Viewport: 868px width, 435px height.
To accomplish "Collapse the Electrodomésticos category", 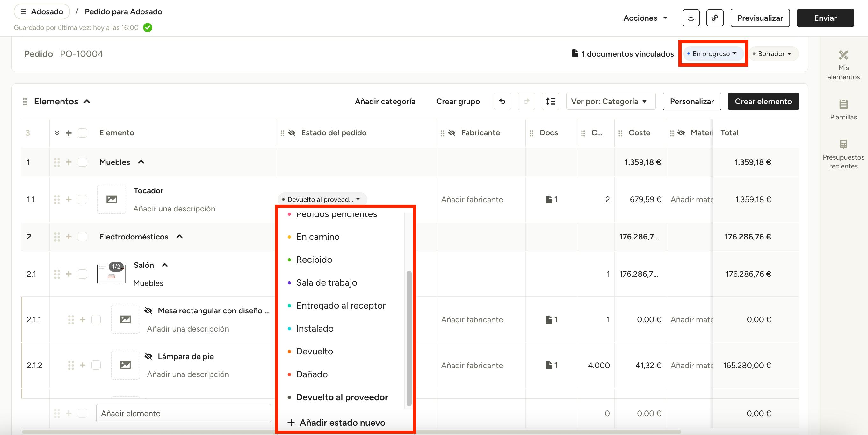I will (180, 237).
